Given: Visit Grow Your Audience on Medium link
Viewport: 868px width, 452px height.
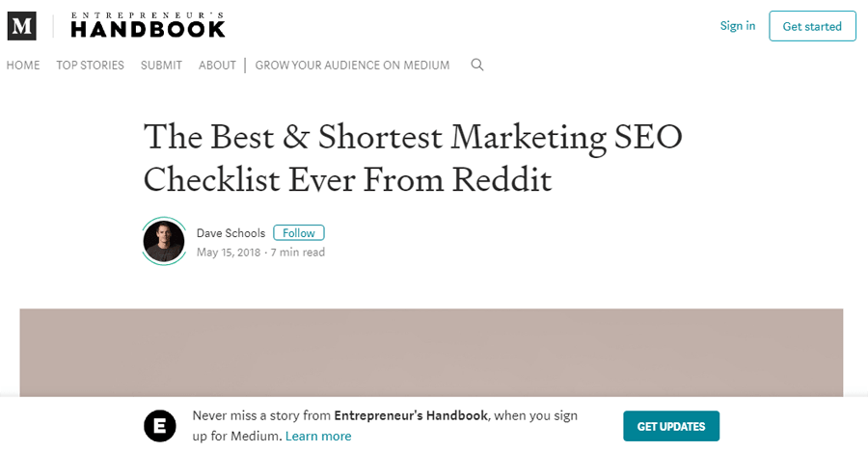Looking at the screenshot, I should pyautogui.click(x=352, y=66).
